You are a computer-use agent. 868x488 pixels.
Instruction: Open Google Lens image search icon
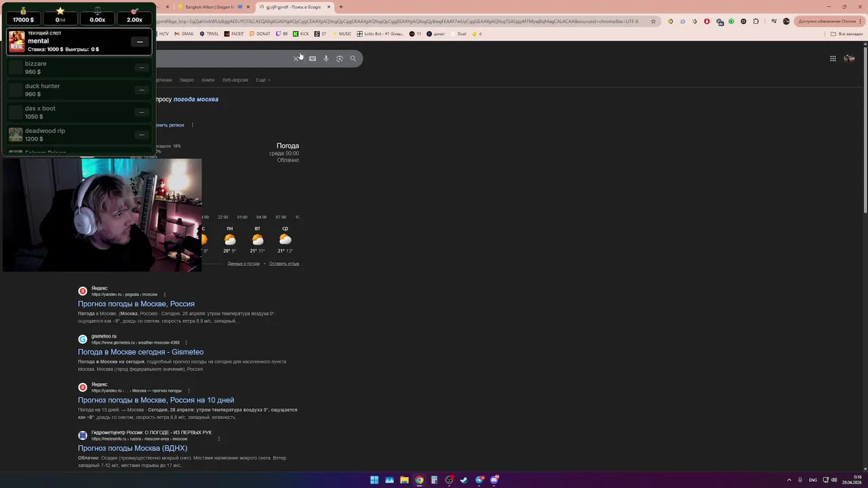[x=340, y=59]
